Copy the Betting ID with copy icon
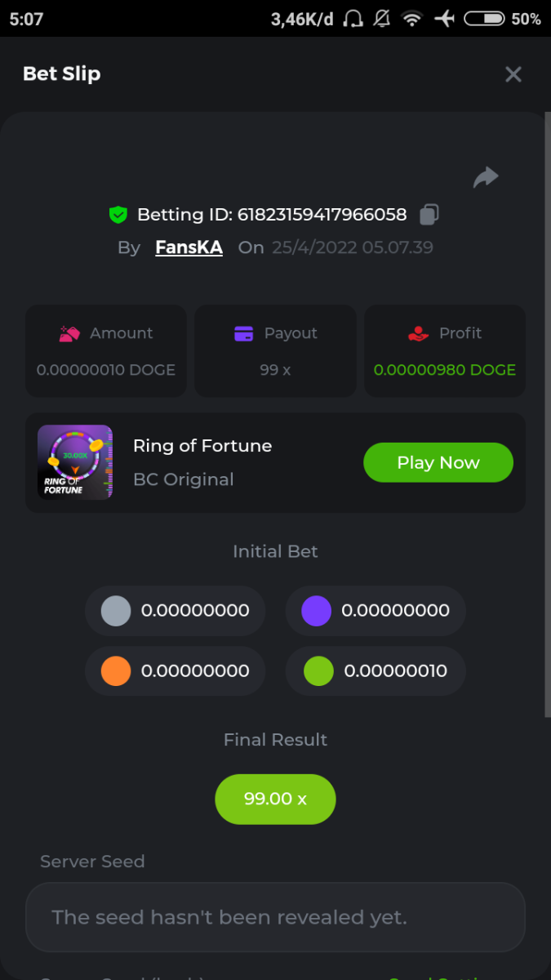The width and height of the screenshot is (551, 980). point(429,215)
